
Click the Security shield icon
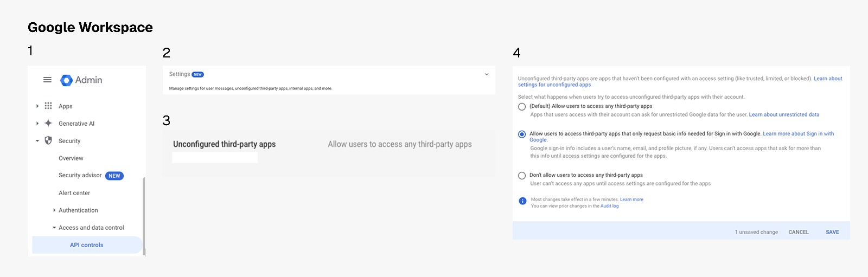pos(48,140)
